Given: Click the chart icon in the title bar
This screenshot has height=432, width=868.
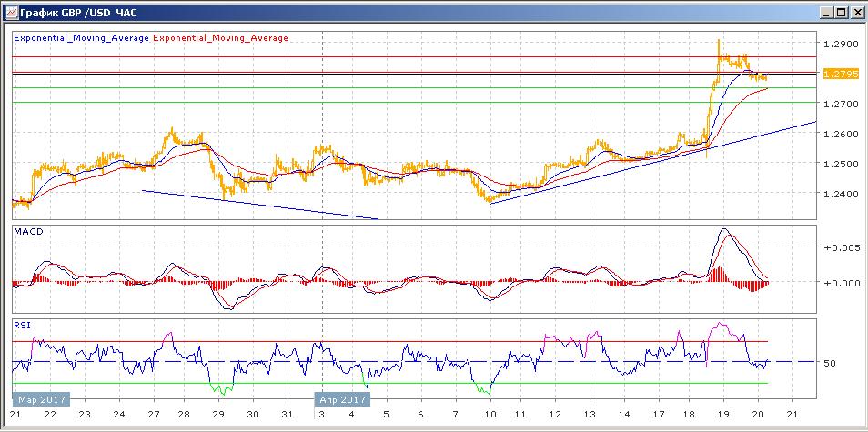Looking at the screenshot, I should coord(10,12).
